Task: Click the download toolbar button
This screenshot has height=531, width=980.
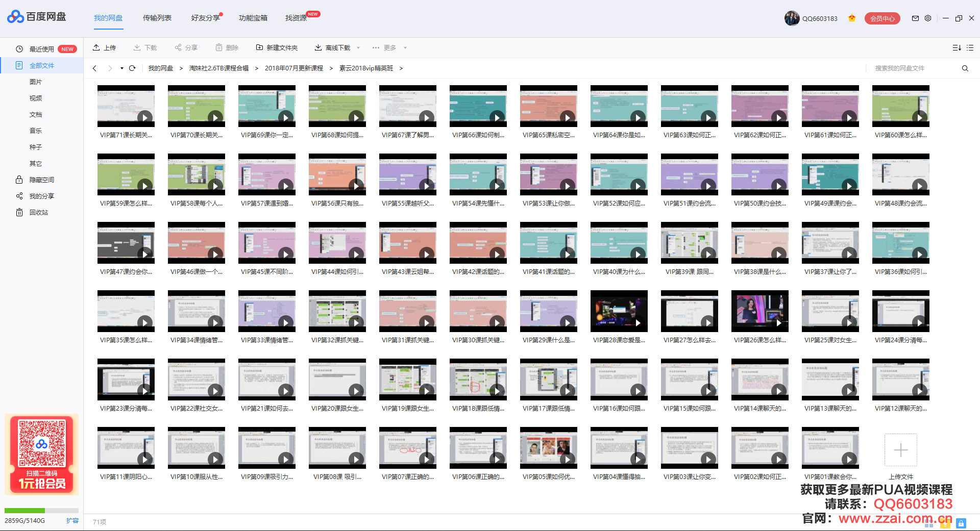Action: pyautogui.click(x=145, y=47)
